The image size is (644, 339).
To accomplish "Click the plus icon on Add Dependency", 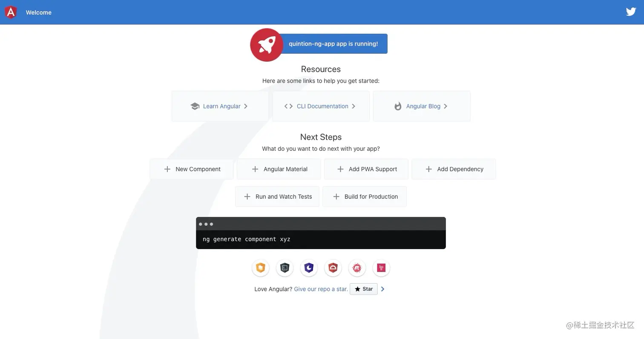I will pyautogui.click(x=429, y=169).
